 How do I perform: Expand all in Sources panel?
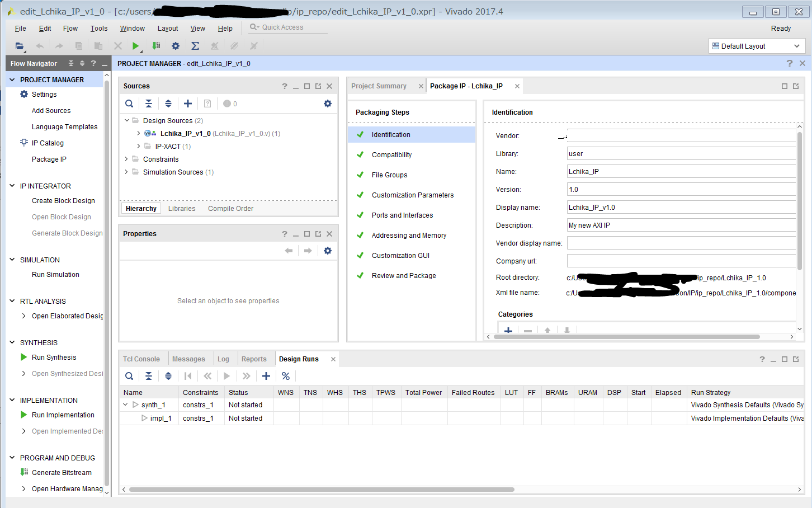click(168, 104)
